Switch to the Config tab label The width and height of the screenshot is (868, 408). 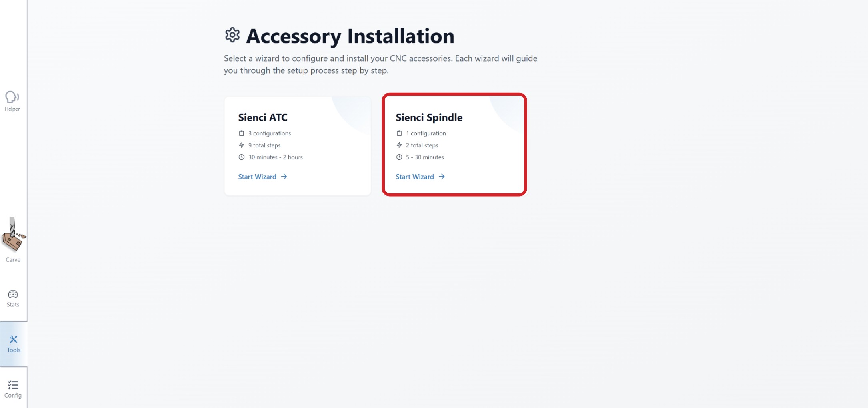13,396
